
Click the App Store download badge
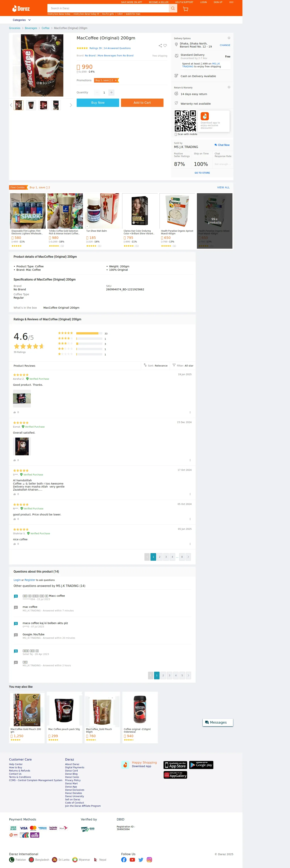pos(175,765)
